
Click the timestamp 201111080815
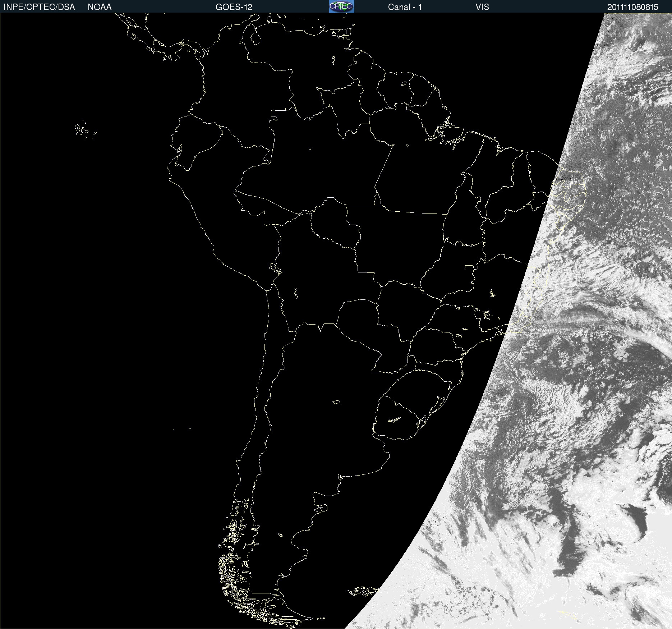633,7
